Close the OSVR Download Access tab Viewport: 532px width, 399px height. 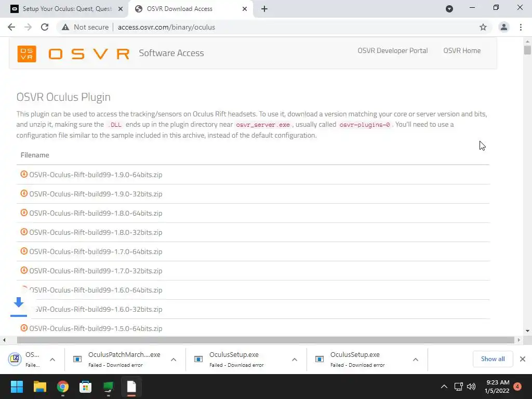[245, 9]
